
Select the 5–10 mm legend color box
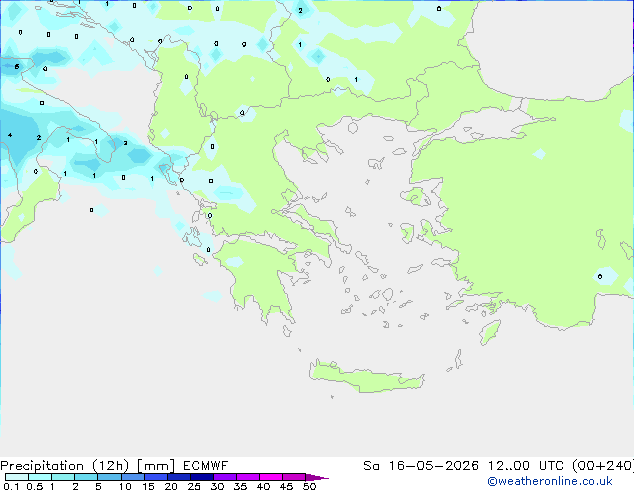click(x=109, y=477)
